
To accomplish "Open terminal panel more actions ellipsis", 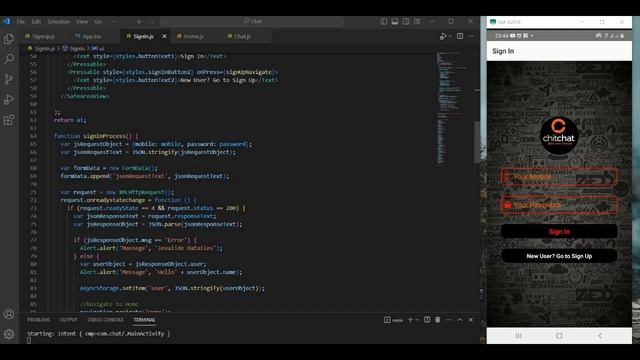I will [449, 320].
